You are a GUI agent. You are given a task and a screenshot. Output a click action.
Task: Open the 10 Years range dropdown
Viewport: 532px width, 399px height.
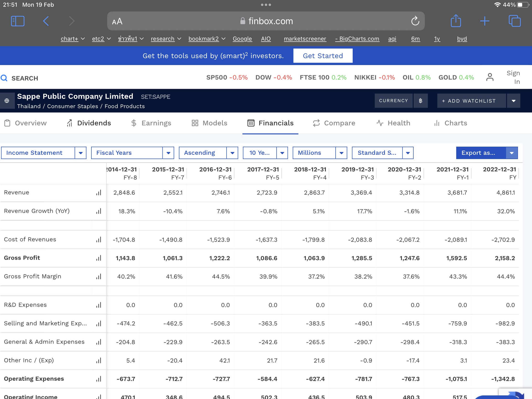coord(282,153)
